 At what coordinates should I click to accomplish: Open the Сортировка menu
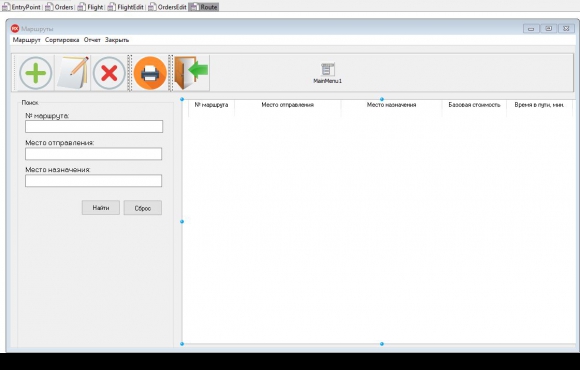coord(62,40)
